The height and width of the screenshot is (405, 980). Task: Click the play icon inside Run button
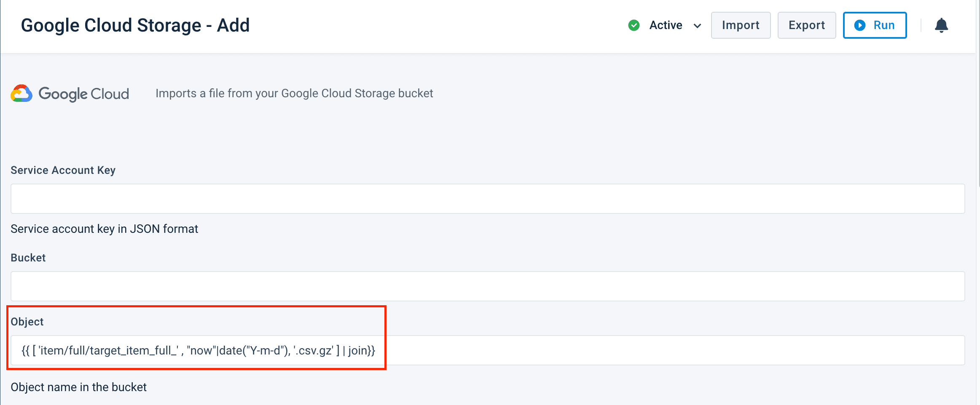859,26
